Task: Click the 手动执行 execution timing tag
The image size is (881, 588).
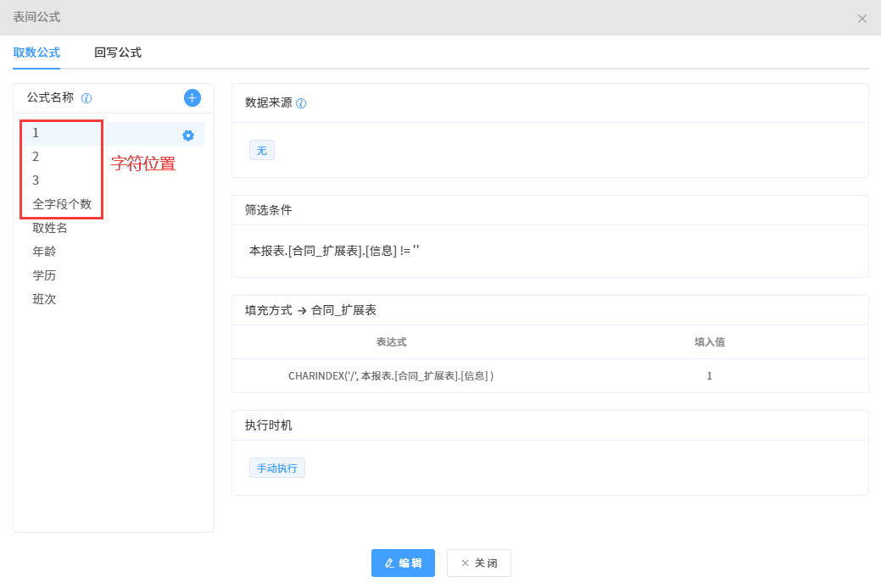Action: [277, 468]
